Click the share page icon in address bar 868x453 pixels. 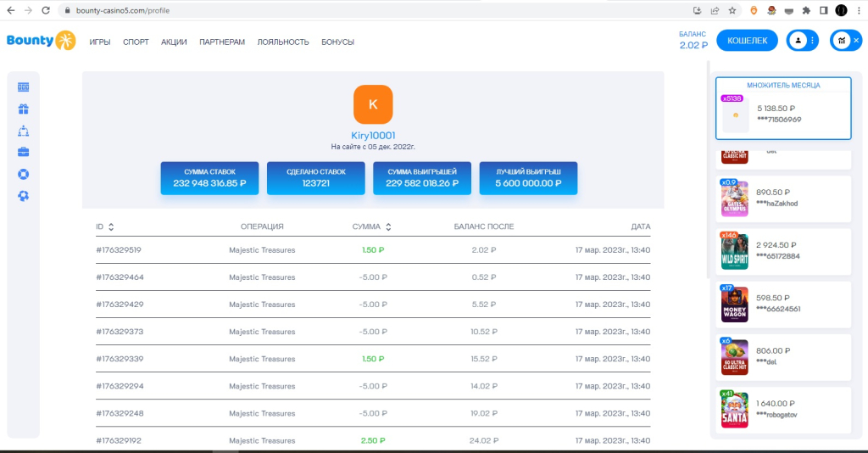coord(715,10)
